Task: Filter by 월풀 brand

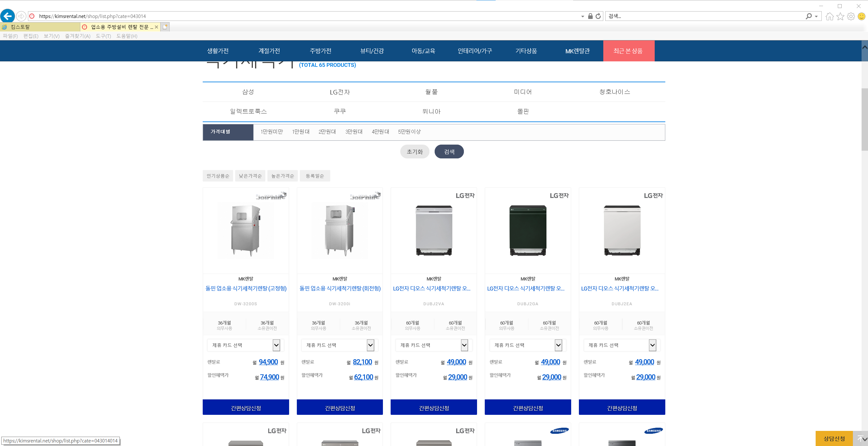Action: pos(431,92)
